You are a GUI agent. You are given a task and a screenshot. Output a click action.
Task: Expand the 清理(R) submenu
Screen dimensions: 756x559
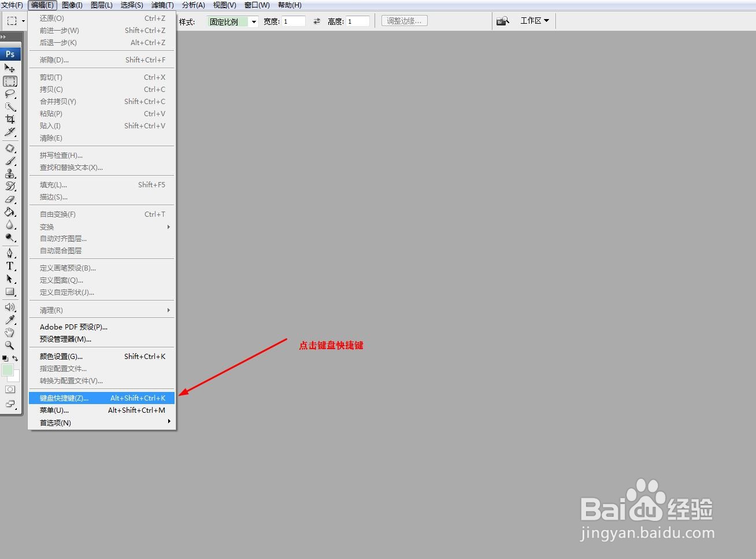click(102, 310)
